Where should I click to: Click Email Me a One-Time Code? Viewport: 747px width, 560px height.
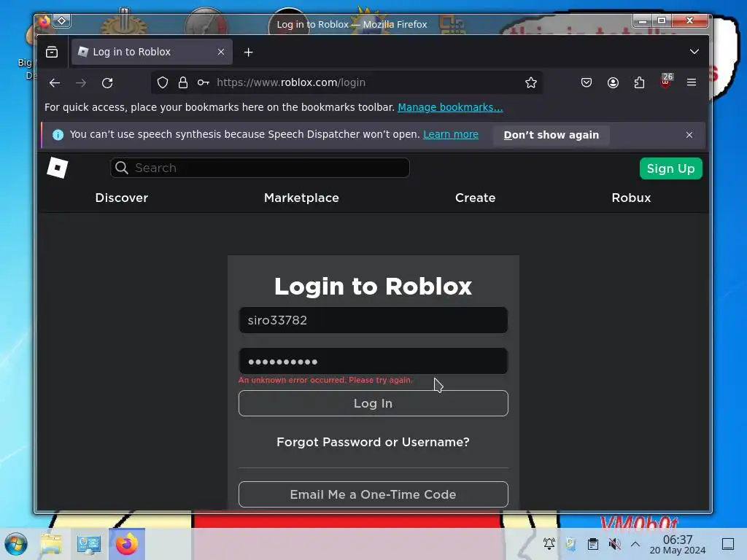373,494
